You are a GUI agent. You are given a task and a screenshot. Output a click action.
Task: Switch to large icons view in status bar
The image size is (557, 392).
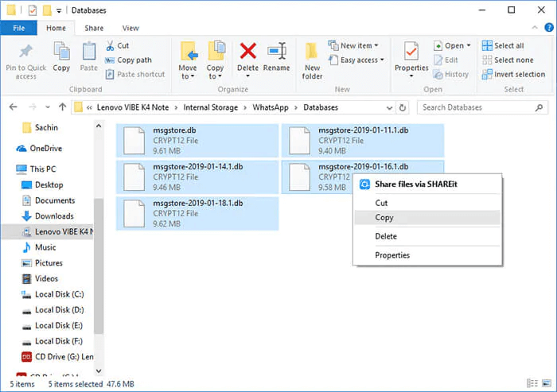point(547,383)
